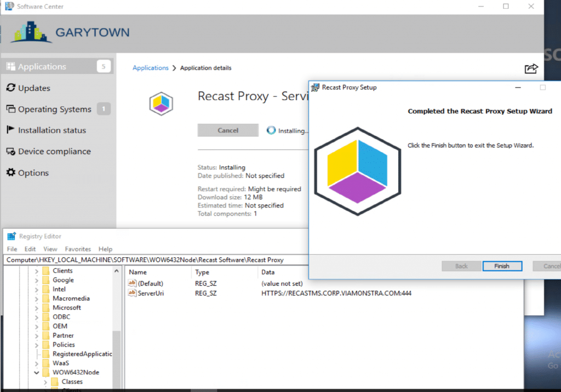Cancel the Recast Proxy installation

pyautogui.click(x=227, y=130)
